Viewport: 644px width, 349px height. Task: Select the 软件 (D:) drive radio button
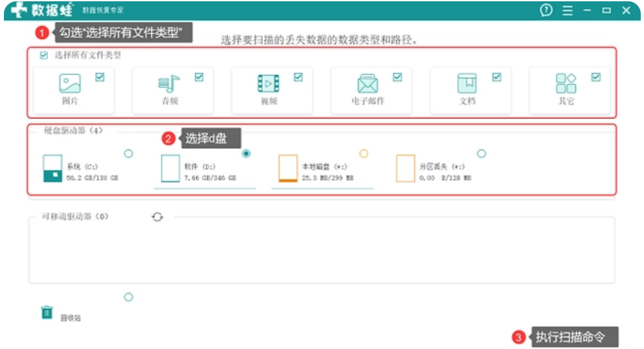(246, 153)
